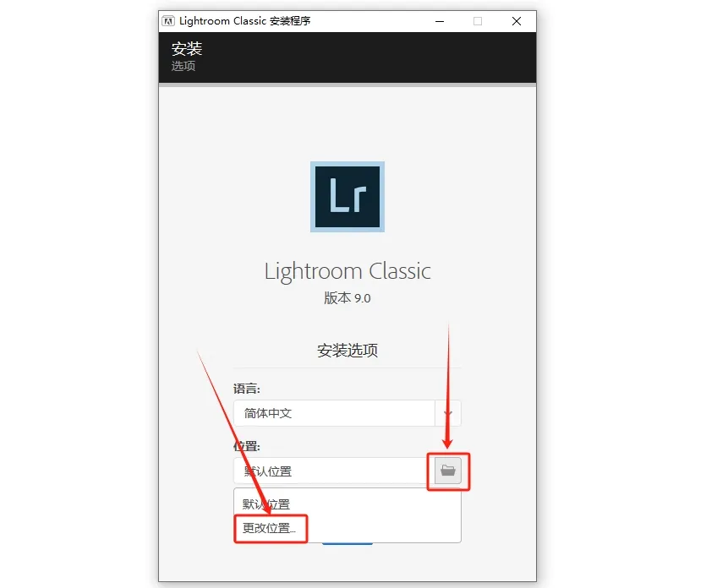The image size is (728, 588).
Task: Click the 安装 header title
Action: pyautogui.click(x=187, y=49)
